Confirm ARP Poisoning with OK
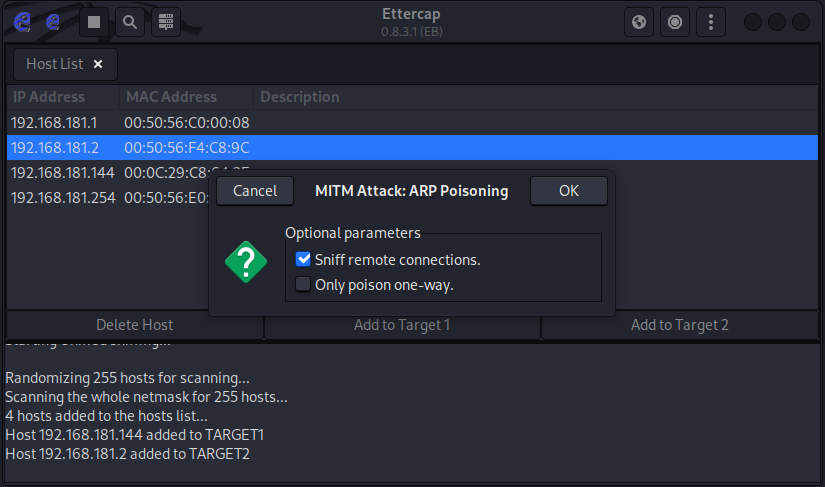The height and width of the screenshot is (487, 825). (568, 191)
